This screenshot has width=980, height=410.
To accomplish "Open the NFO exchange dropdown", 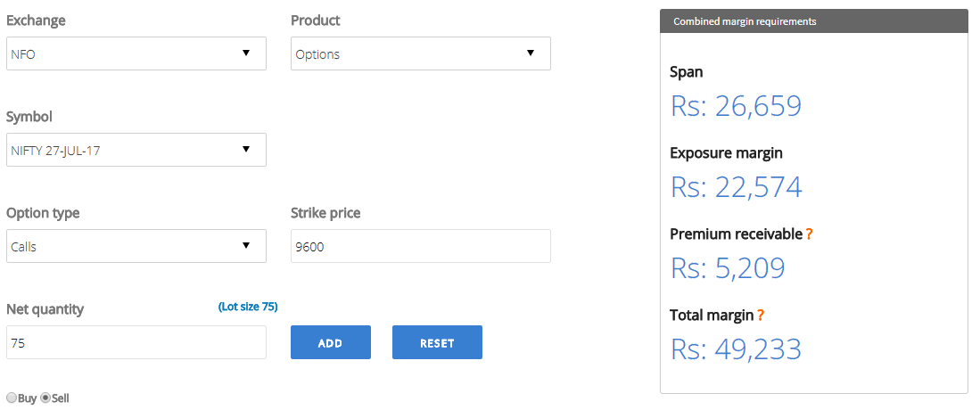I will [136, 53].
